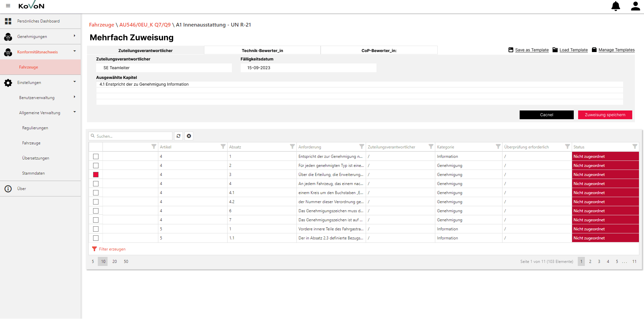This screenshot has width=644, height=319.
Task: Switch to the Technik-Bewerter_in tab
Action: pos(262,50)
